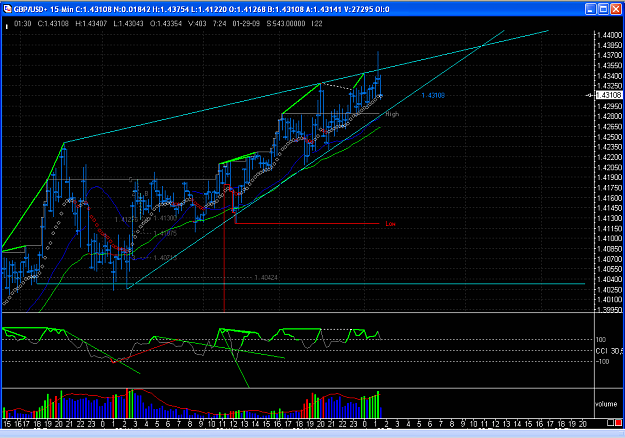Click the red square indicator at bottom-right corner

[x=618, y=423]
